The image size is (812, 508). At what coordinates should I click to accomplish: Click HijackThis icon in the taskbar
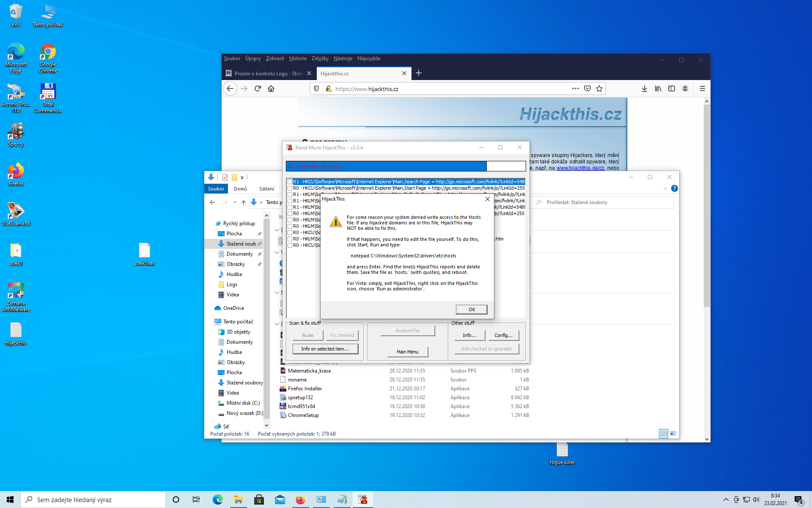(x=362, y=500)
